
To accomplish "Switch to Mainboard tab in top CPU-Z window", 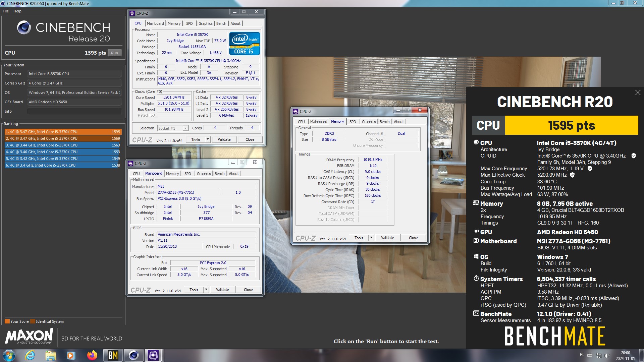I will [155, 23].
